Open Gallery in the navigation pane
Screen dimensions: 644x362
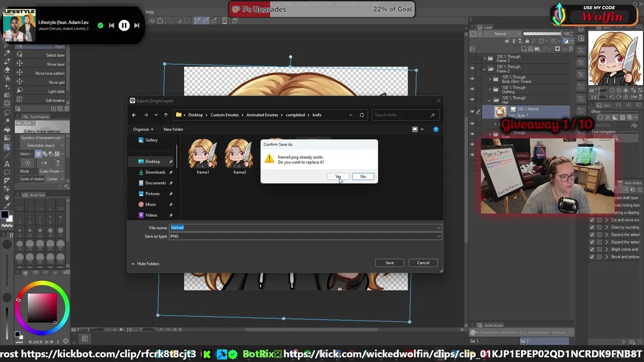(151, 140)
